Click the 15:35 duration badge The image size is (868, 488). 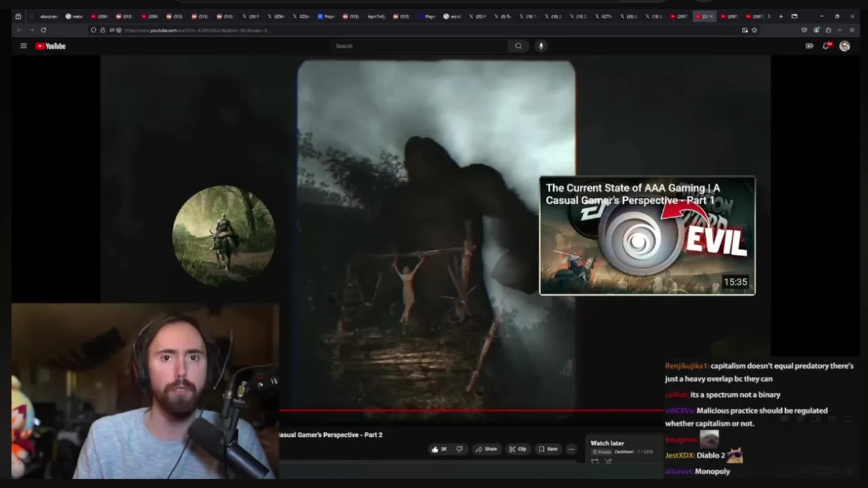735,282
